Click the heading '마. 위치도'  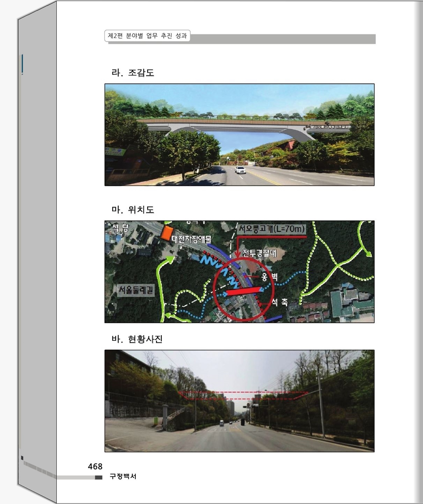pyautogui.click(x=133, y=209)
